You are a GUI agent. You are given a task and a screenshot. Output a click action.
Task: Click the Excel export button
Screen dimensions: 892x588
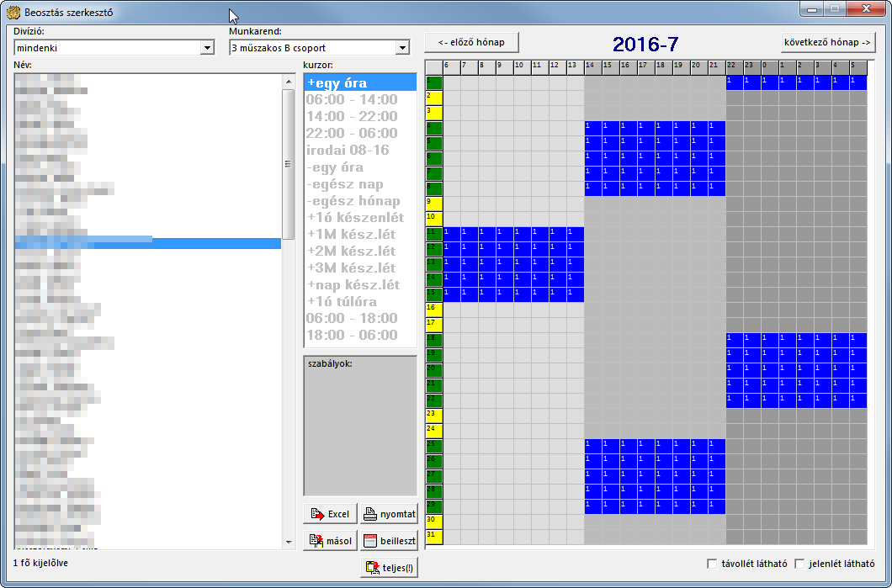pyautogui.click(x=330, y=514)
